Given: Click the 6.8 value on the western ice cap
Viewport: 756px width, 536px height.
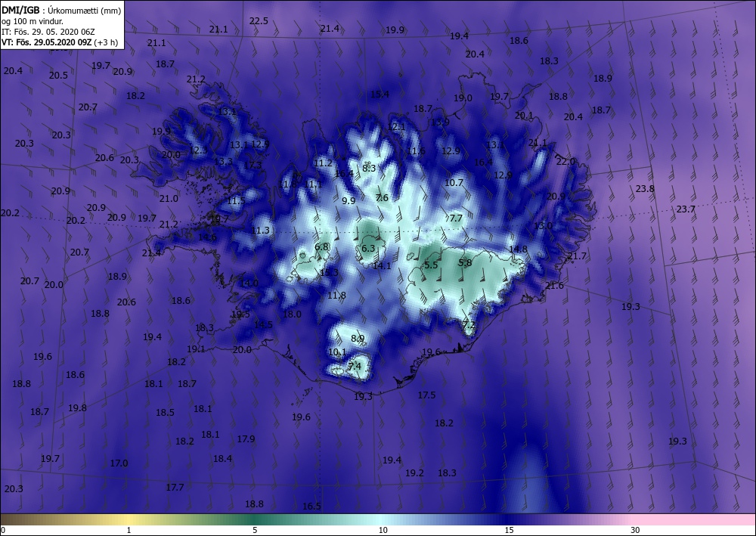Looking at the screenshot, I should [321, 246].
